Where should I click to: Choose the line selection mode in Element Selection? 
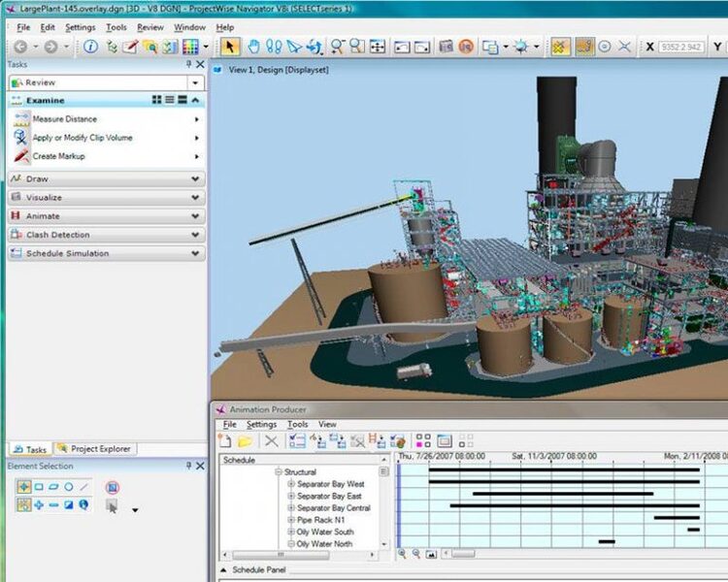[x=84, y=487]
